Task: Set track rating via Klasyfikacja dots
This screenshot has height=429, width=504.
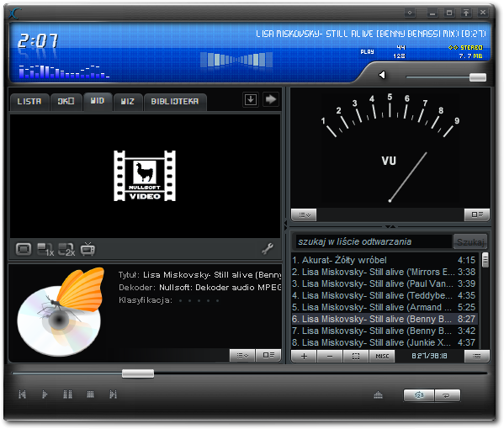Action: [x=199, y=301]
